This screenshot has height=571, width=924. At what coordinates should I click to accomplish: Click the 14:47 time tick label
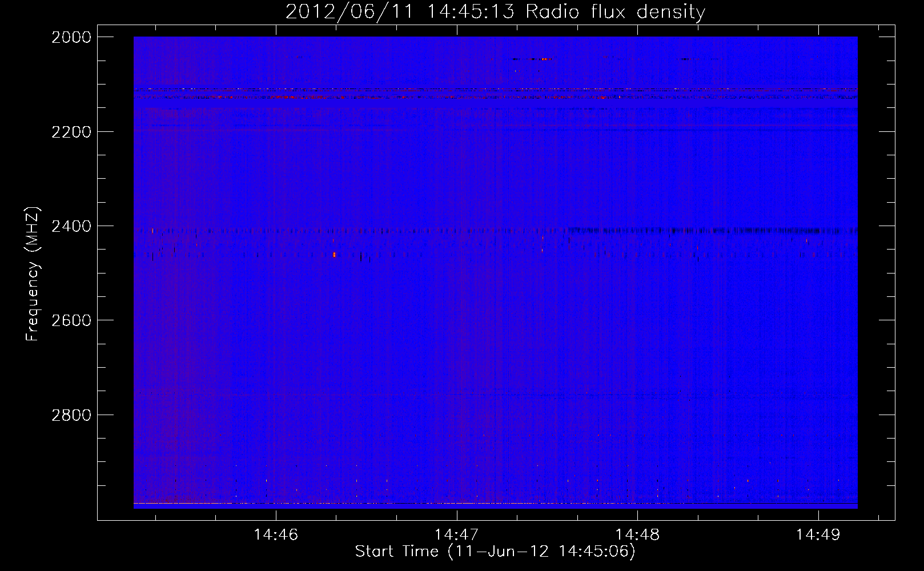click(456, 535)
